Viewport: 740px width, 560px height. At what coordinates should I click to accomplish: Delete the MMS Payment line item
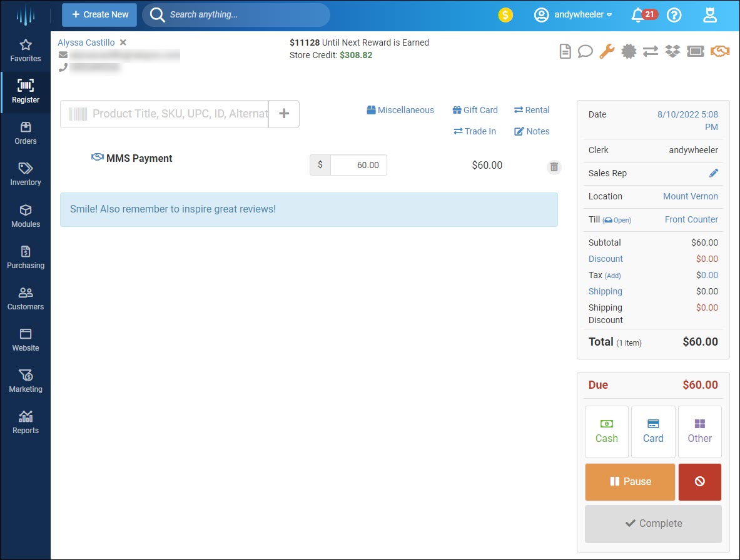[x=554, y=167]
